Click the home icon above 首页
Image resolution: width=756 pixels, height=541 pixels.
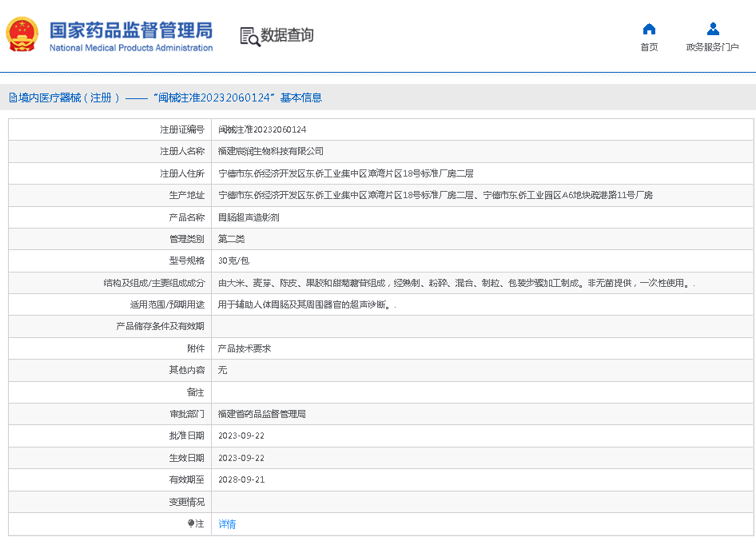(x=649, y=30)
